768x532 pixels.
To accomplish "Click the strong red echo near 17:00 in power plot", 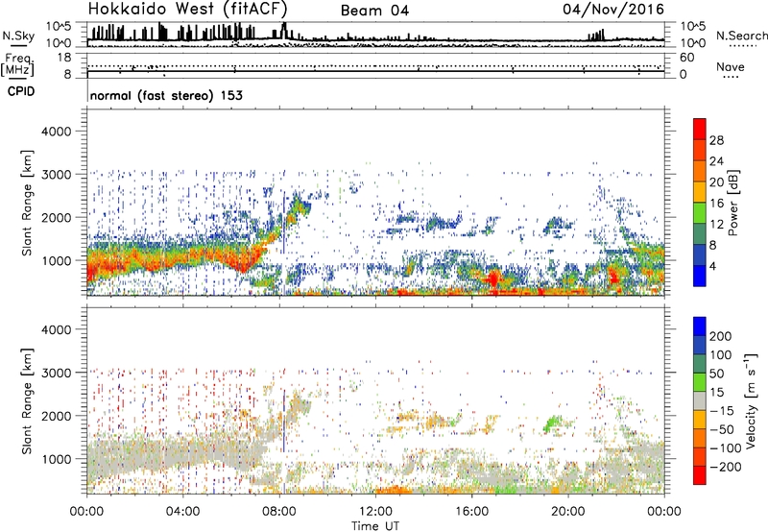I will (492, 279).
